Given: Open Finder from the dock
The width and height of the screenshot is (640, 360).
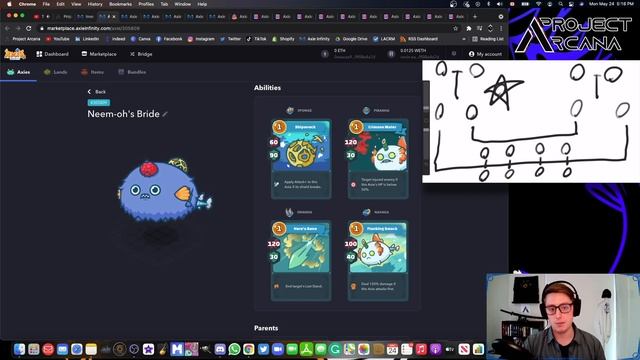Looking at the screenshot, I should [x=19, y=349].
